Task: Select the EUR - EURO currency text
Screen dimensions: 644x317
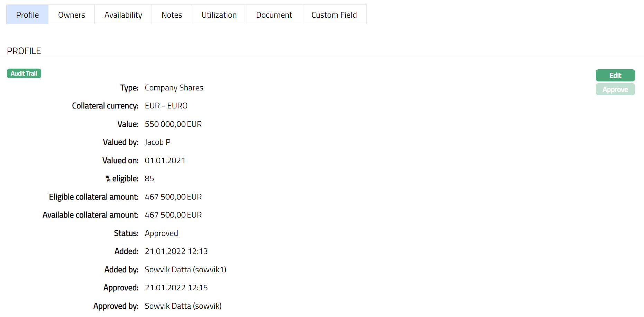Action: point(166,106)
